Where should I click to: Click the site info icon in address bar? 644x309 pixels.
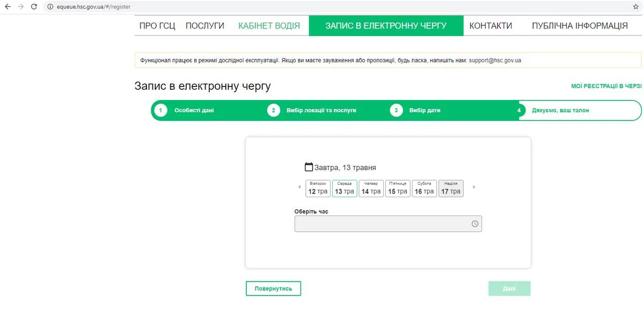(50, 6)
